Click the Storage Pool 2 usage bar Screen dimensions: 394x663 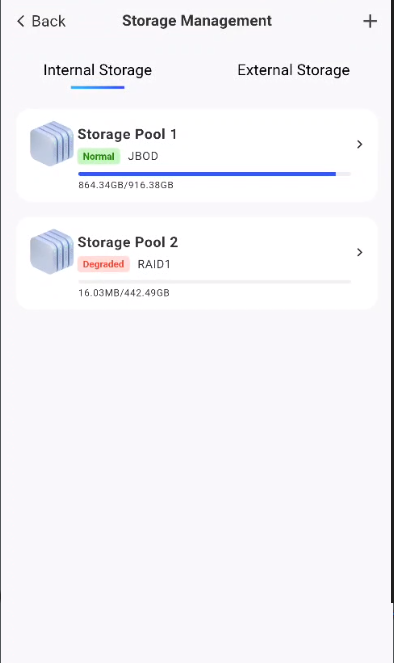[214, 282]
